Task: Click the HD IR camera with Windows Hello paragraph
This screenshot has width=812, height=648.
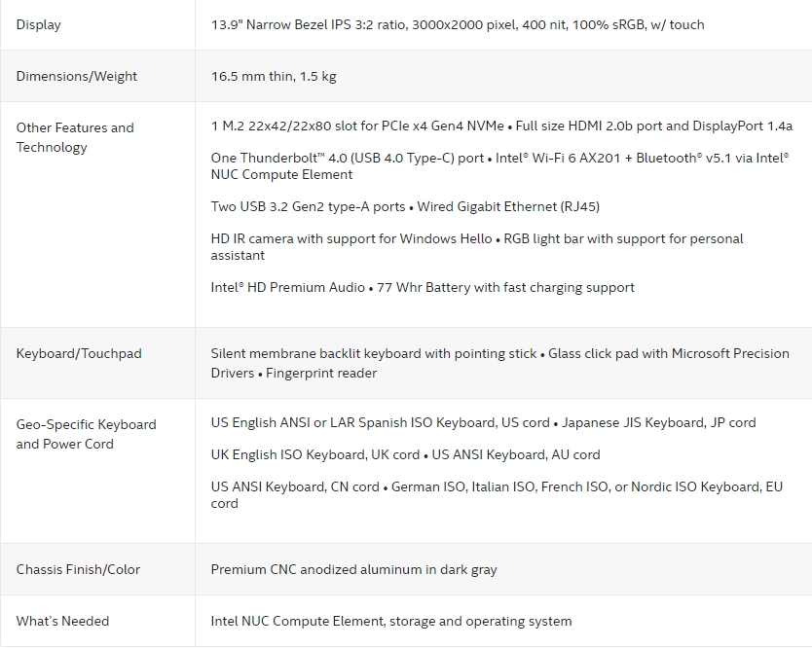Action: [477, 247]
